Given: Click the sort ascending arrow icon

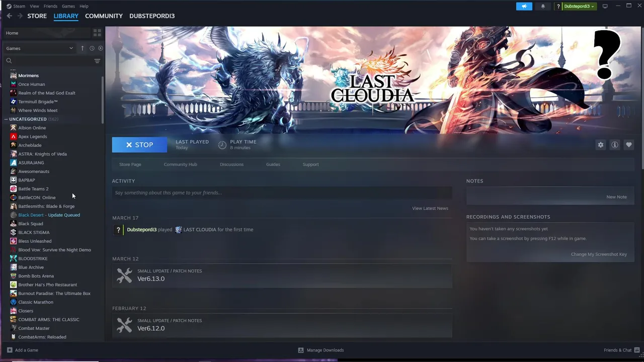Looking at the screenshot, I should click(x=83, y=48).
